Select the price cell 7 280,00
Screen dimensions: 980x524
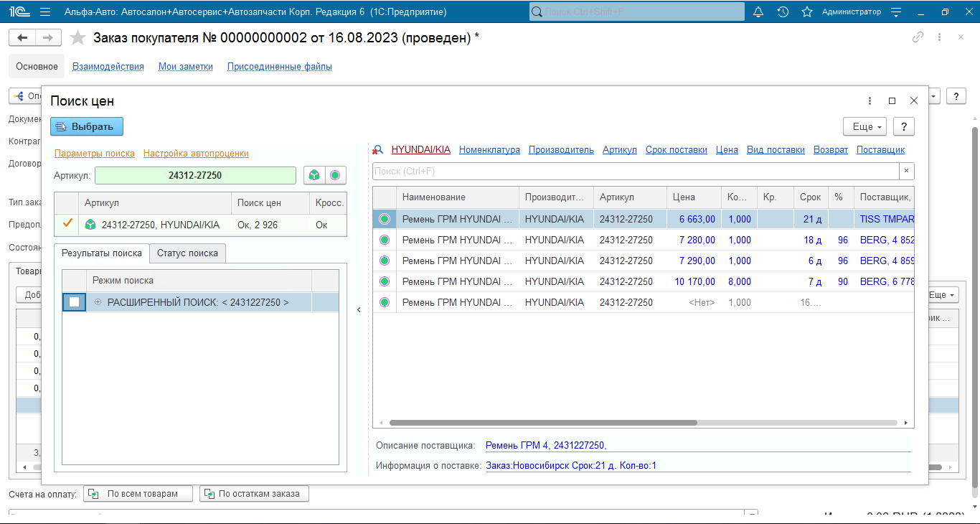pyautogui.click(x=694, y=240)
